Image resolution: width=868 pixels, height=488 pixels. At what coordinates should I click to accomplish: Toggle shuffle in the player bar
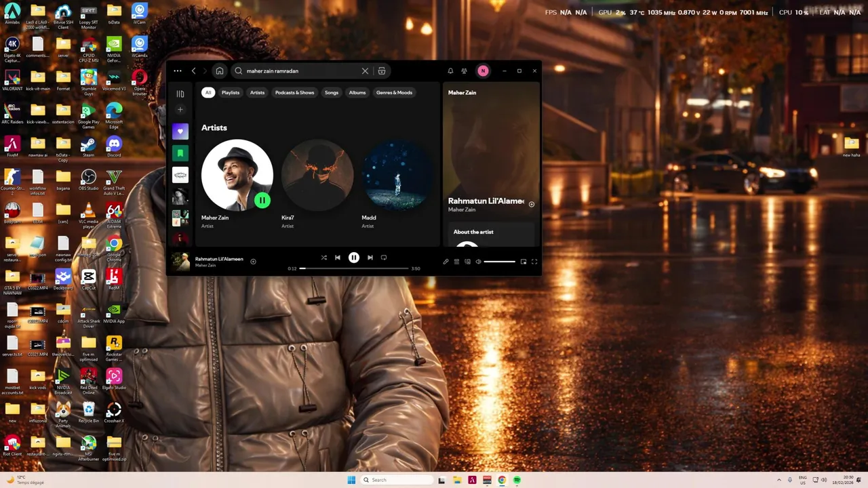click(323, 258)
